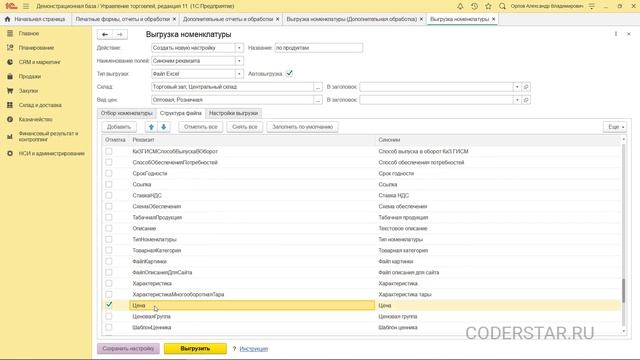Click the Склад input field
This screenshot has height=360, width=640.
pos(232,87)
